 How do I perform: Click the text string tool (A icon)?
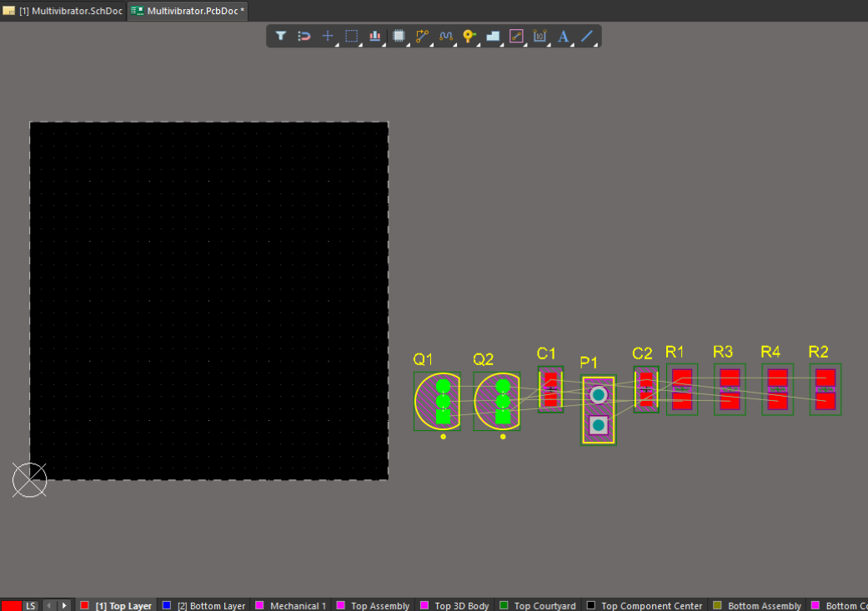[564, 36]
